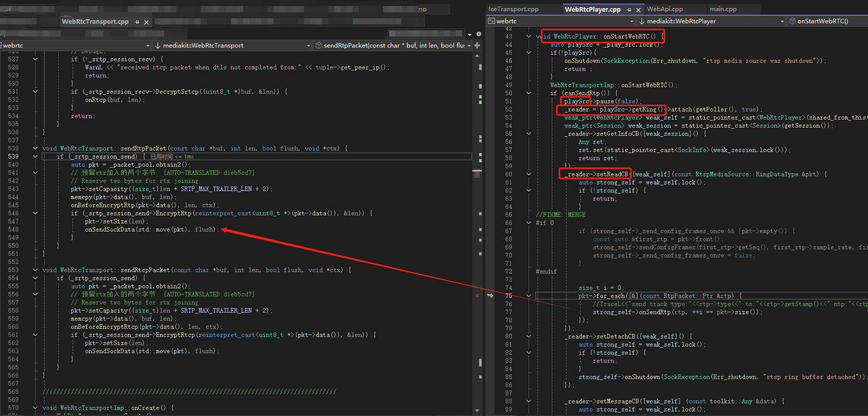Collapse the setDetachCB lambda at line 80

click(529, 336)
